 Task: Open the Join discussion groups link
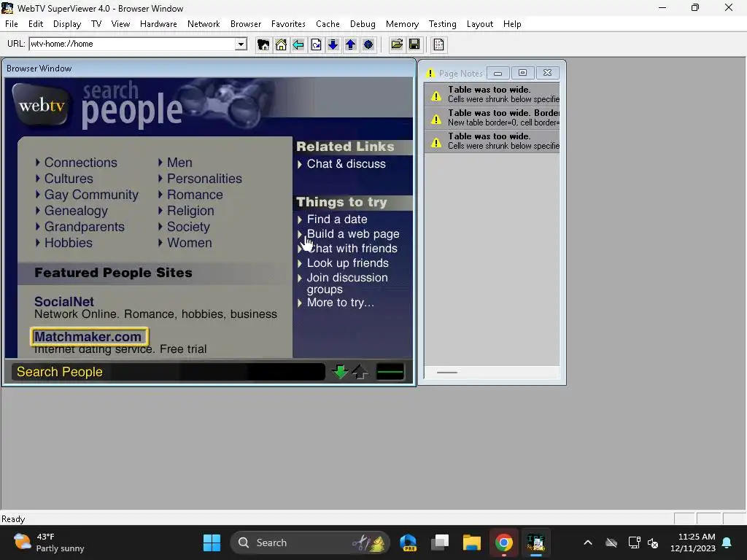pos(347,284)
